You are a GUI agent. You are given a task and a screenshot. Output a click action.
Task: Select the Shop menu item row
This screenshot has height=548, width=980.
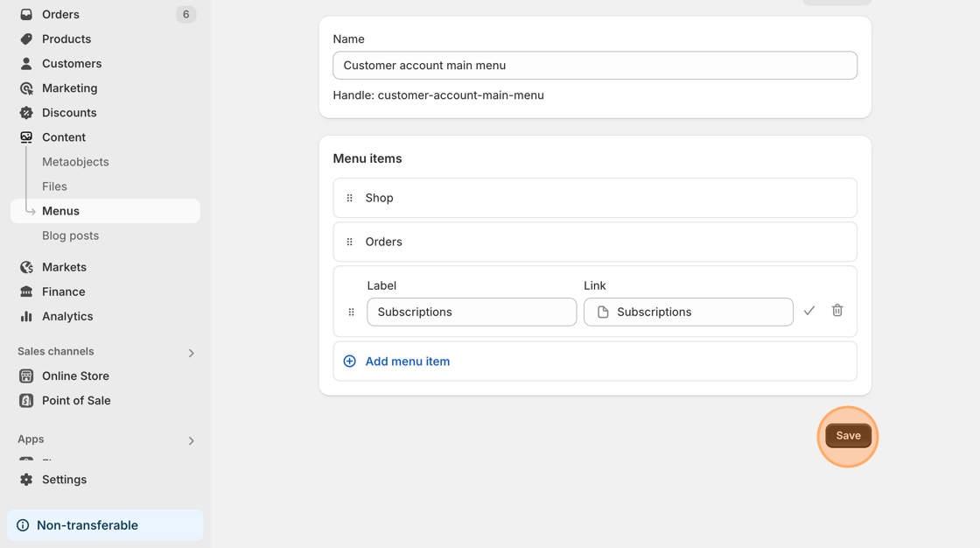(595, 198)
